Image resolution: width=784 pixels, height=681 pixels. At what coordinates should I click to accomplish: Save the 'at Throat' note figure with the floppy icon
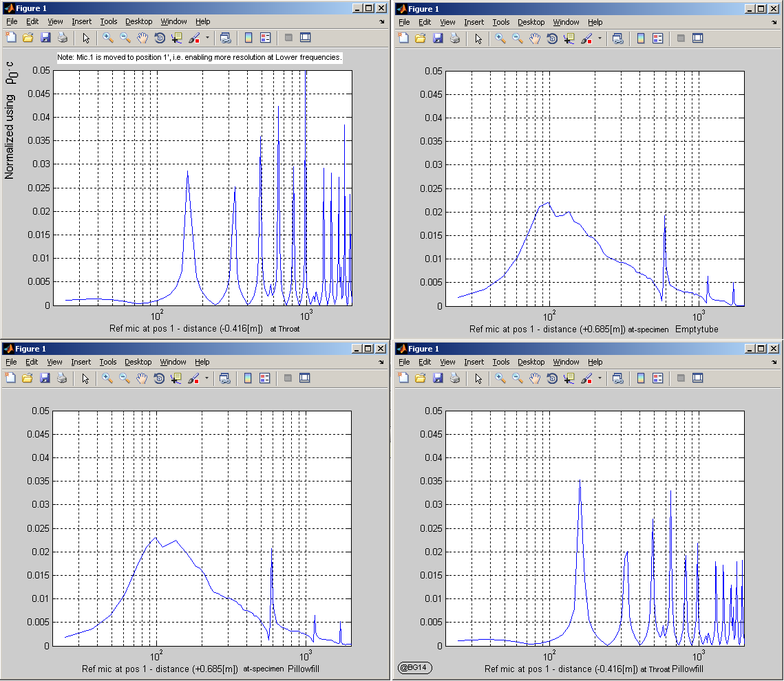[45, 37]
